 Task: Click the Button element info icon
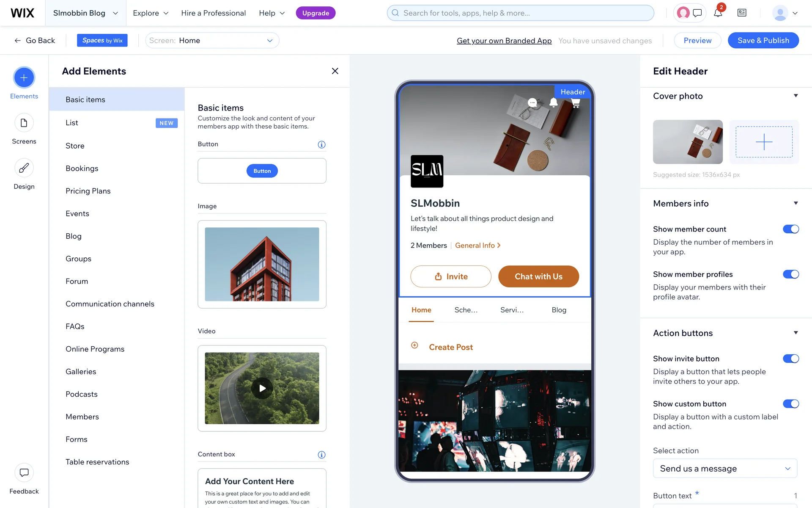click(x=321, y=145)
